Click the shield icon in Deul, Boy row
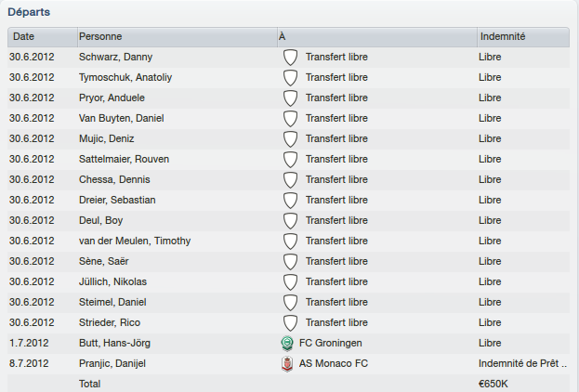 click(290, 221)
